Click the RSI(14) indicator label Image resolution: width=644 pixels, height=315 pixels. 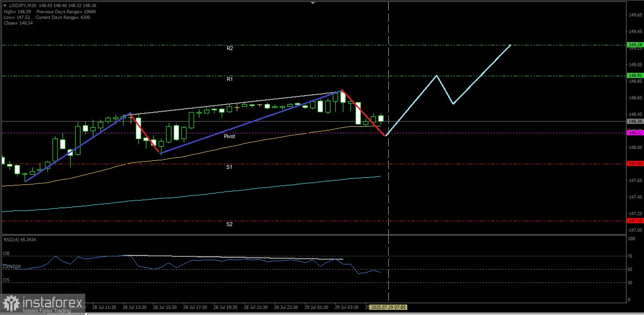[x=19, y=240]
